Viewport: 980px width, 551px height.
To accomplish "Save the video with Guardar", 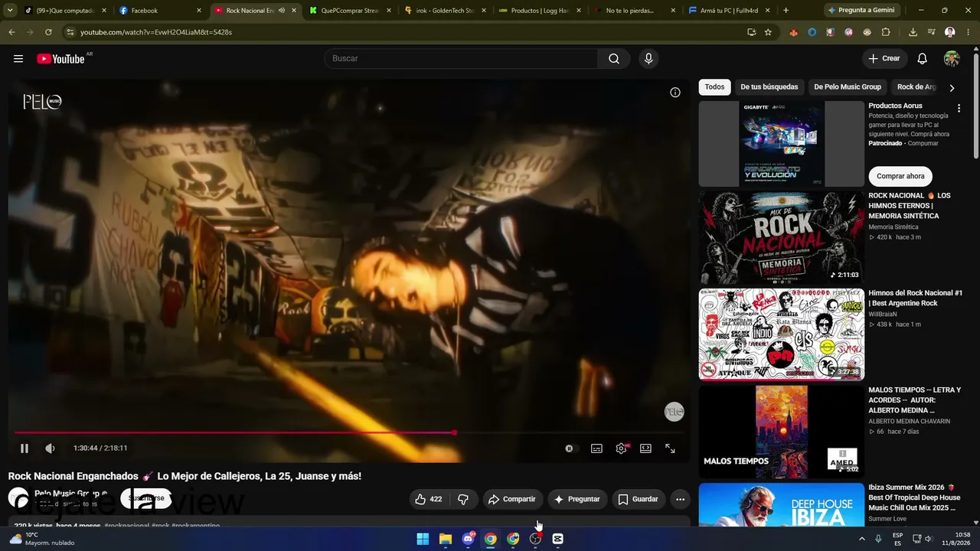I will pos(638,499).
